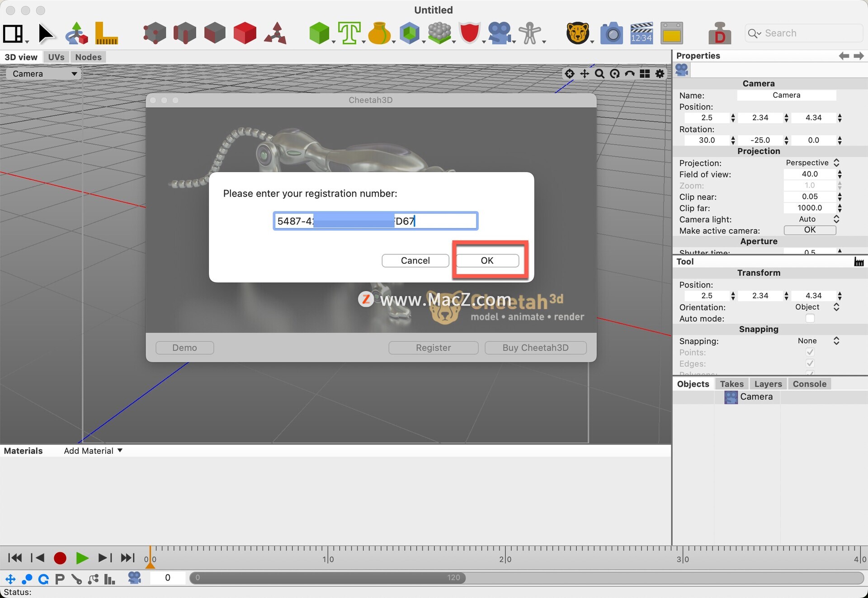Screen dimensions: 868x598
Task: Add a text spline object
Action: [349, 33]
